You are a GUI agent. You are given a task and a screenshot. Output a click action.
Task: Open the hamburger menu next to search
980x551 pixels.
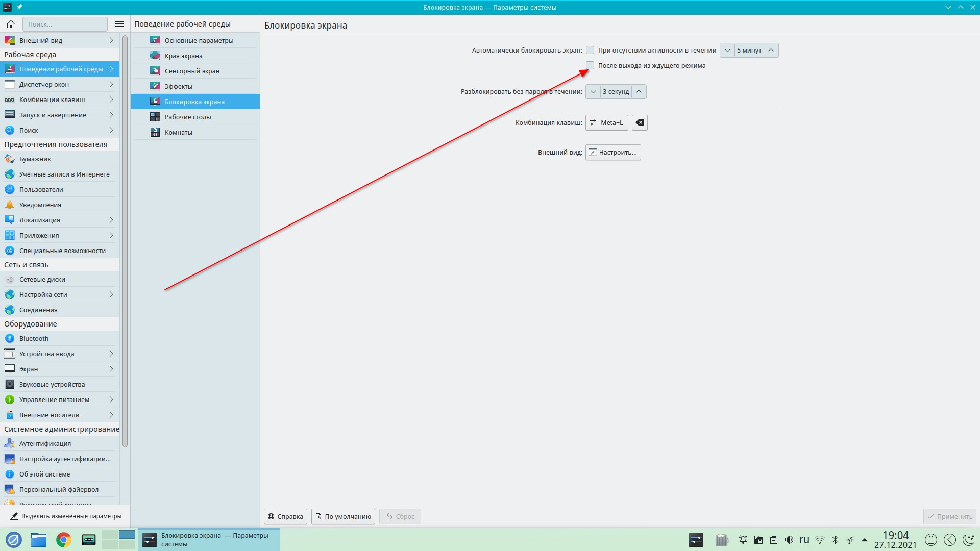pyautogui.click(x=119, y=24)
